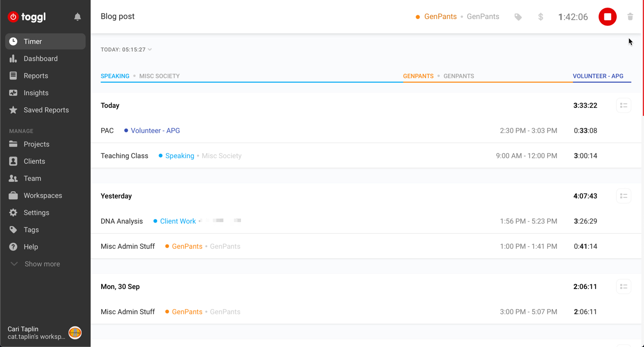644x347 pixels.
Task: Open the Dashboard page
Action: pyautogui.click(x=40, y=58)
